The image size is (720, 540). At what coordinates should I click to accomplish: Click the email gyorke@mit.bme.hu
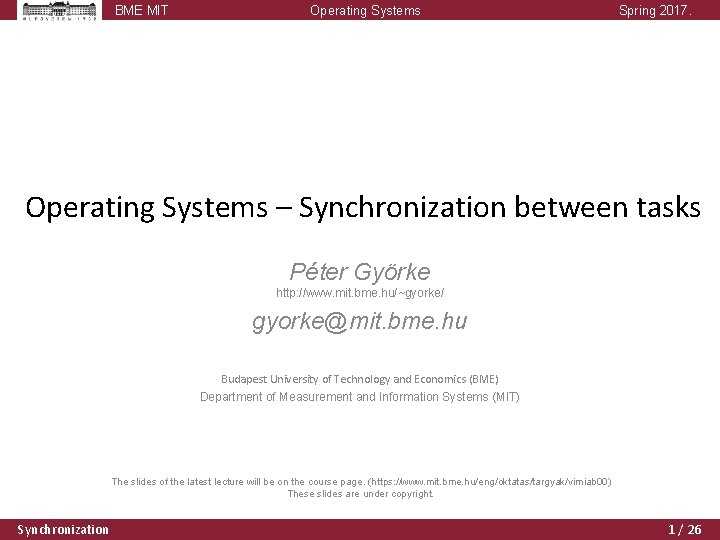coord(360,321)
